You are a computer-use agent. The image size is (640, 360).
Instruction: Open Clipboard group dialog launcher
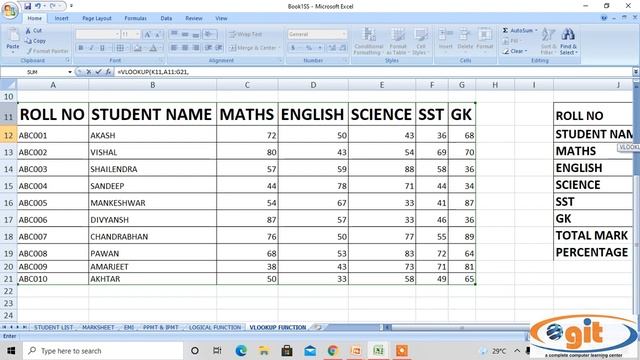(68, 60)
